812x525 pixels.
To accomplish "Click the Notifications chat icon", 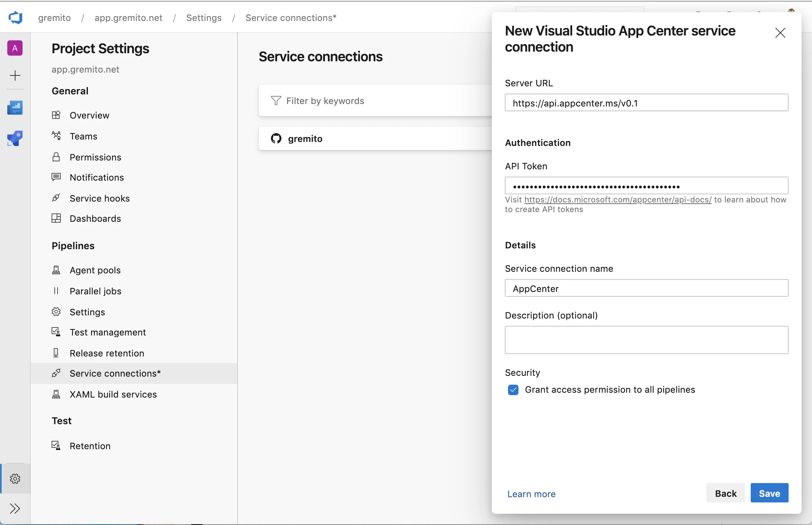I will pyautogui.click(x=56, y=177).
